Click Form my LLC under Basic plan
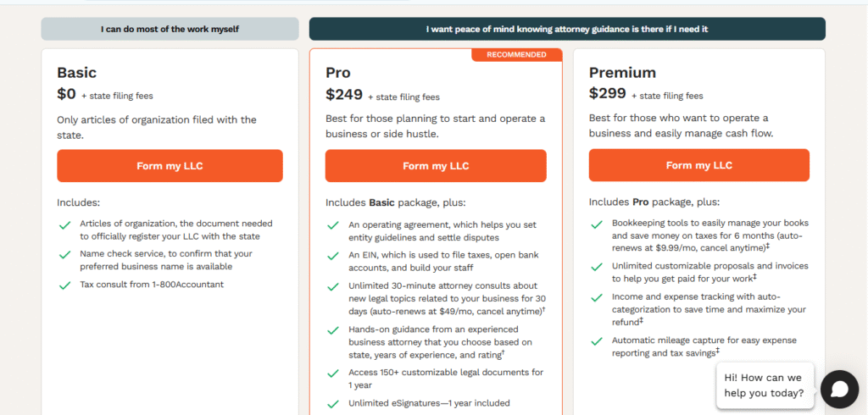 [x=170, y=165]
